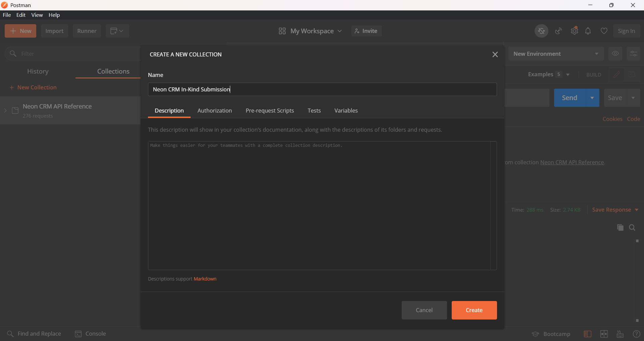This screenshot has height=341, width=644.
Task: Search the response with magnifier icon
Action: coord(632,227)
